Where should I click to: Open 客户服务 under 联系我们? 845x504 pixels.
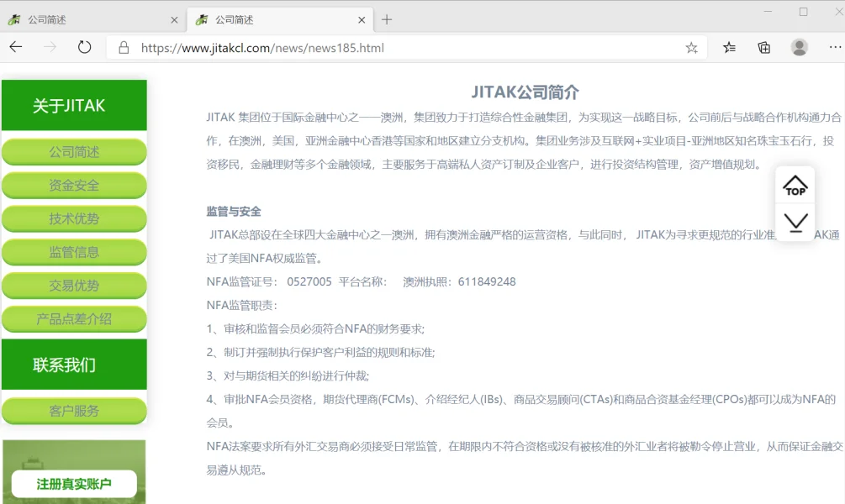(x=74, y=411)
